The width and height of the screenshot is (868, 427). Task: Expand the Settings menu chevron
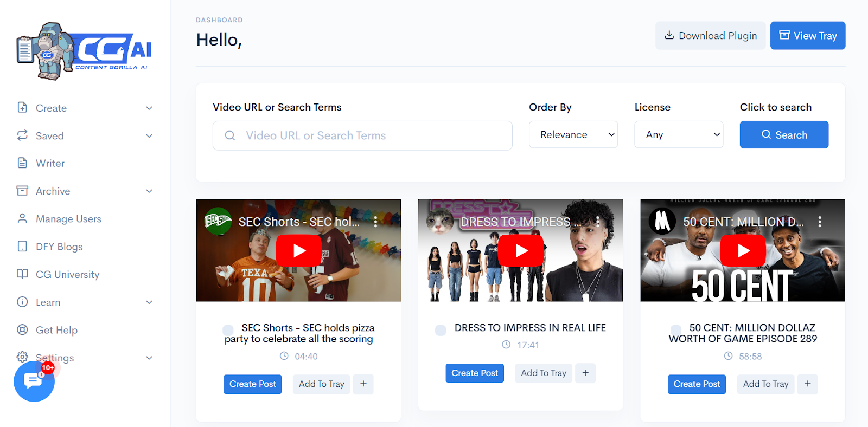[149, 358]
